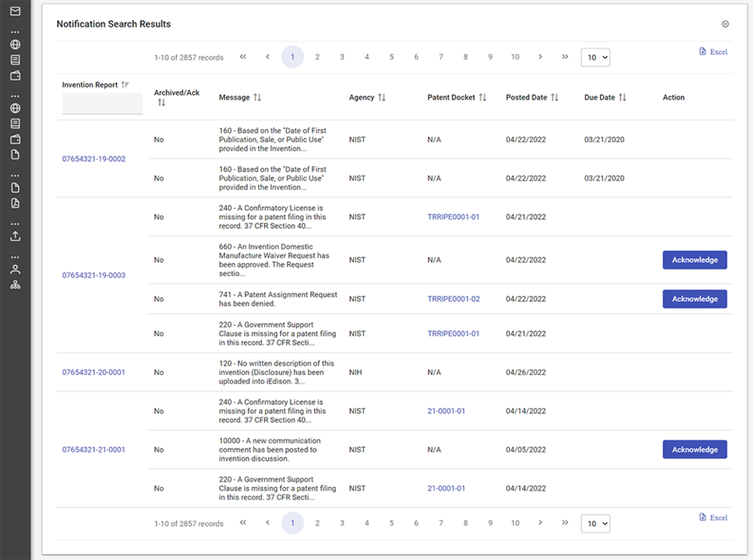The height and width of the screenshot is (560, 753).
Task: Open invention report 07654321-19-0003
Action: 93,275
